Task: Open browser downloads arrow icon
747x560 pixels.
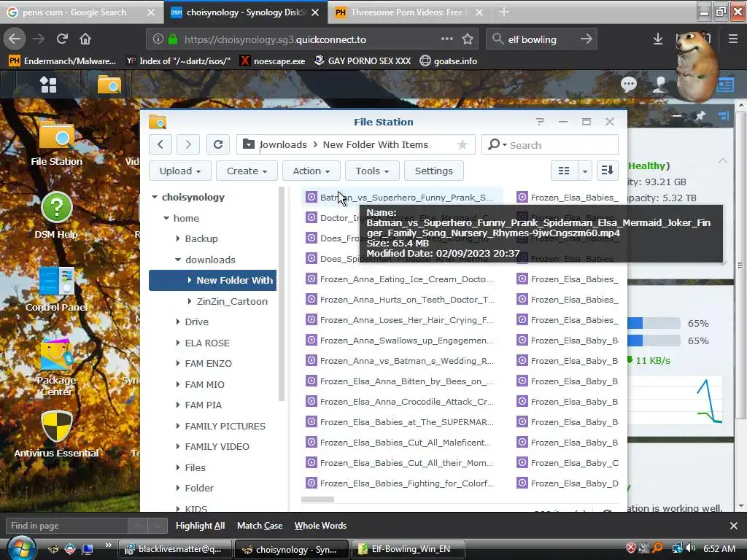Action: tap(658, 39)
